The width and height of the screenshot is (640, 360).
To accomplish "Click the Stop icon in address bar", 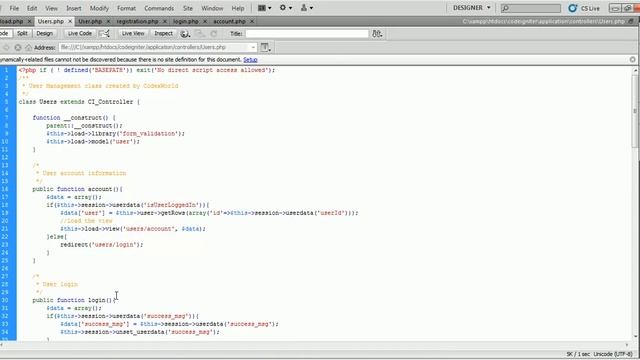I will pyautogui.click(x=18, y=48).
